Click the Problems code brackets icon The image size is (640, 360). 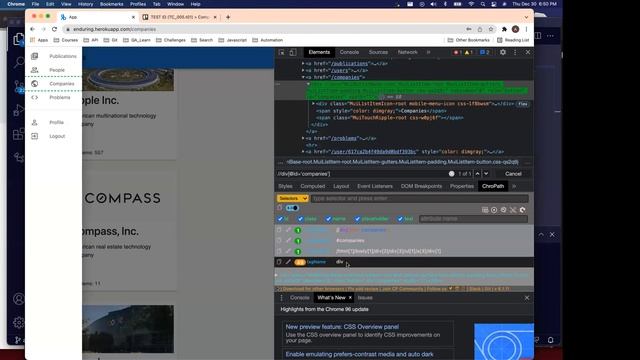coord(35,98)
